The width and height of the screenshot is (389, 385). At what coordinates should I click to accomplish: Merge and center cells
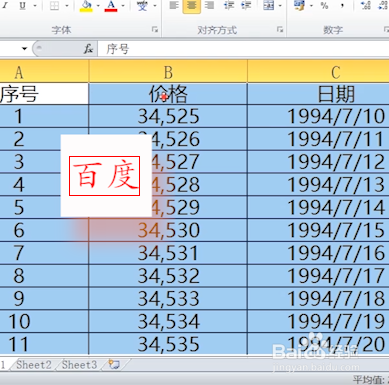[x=269, y=5]
